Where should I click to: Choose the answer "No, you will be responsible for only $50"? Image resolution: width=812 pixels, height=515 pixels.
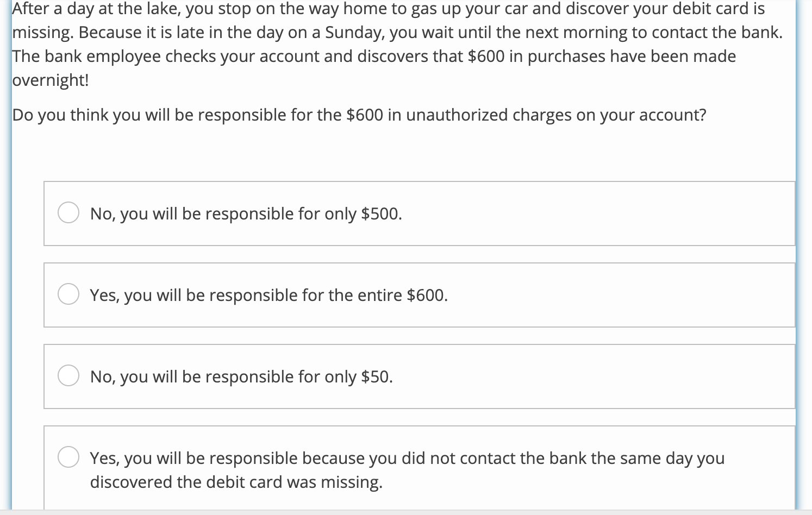click(x=241, y=376)
